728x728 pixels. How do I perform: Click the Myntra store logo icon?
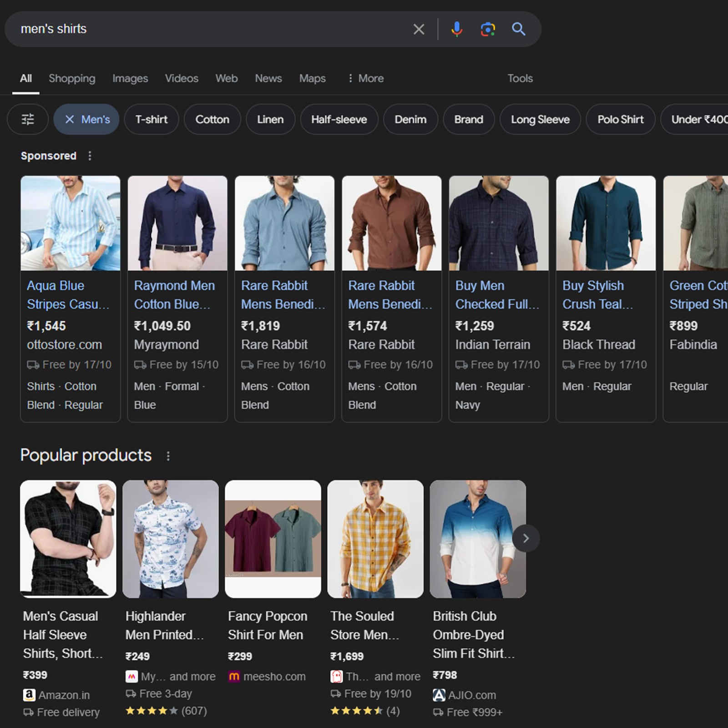(x=131, y=677)
